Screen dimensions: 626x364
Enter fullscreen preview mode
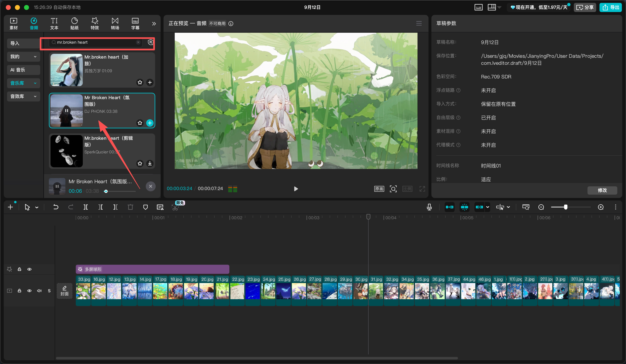(422, 189)
